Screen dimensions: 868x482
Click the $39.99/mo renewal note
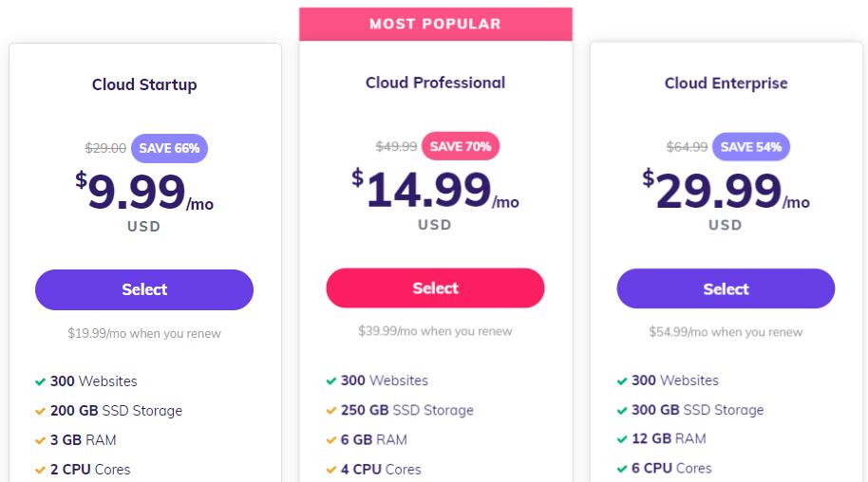[435, 331]
